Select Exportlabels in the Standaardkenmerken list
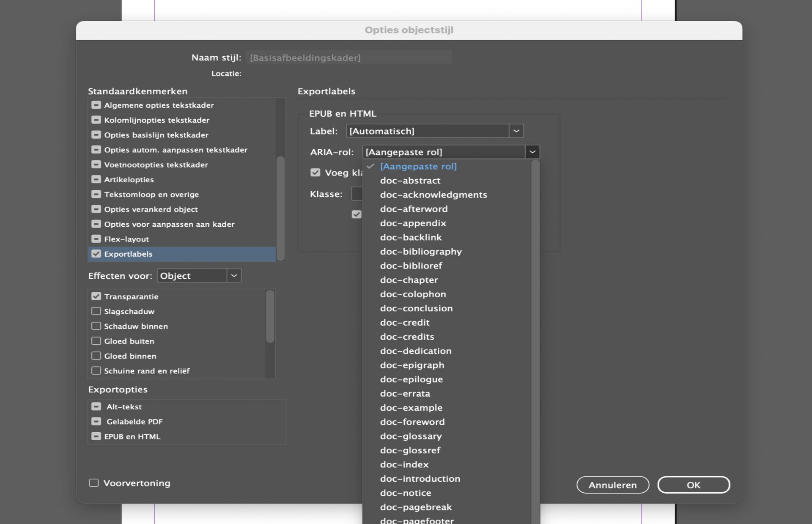Screen dimensions: 812x524 pos(128,254)
